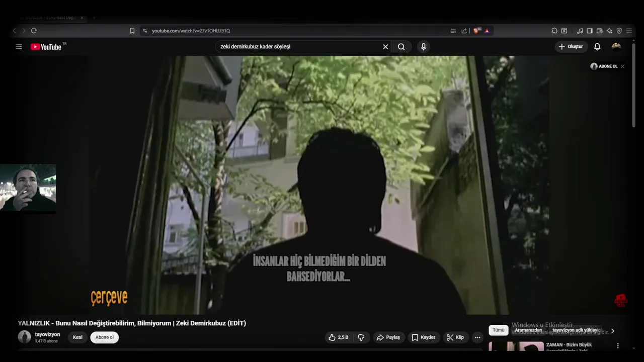Go back to the previous page
Screen dimensions: 644x362
click(14, 31)
